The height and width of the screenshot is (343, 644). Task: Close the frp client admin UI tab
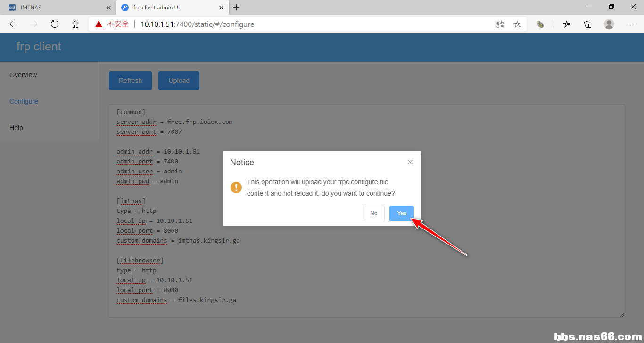point(221,8)
